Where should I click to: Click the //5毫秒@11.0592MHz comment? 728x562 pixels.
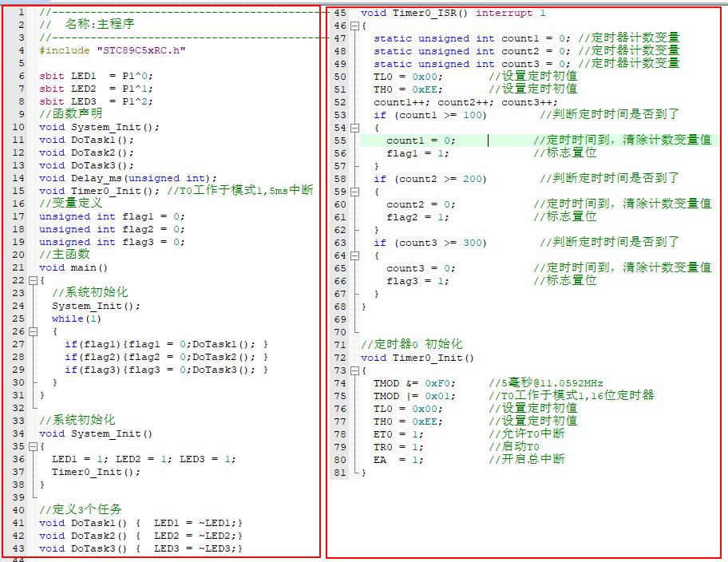tap(545, 382)
